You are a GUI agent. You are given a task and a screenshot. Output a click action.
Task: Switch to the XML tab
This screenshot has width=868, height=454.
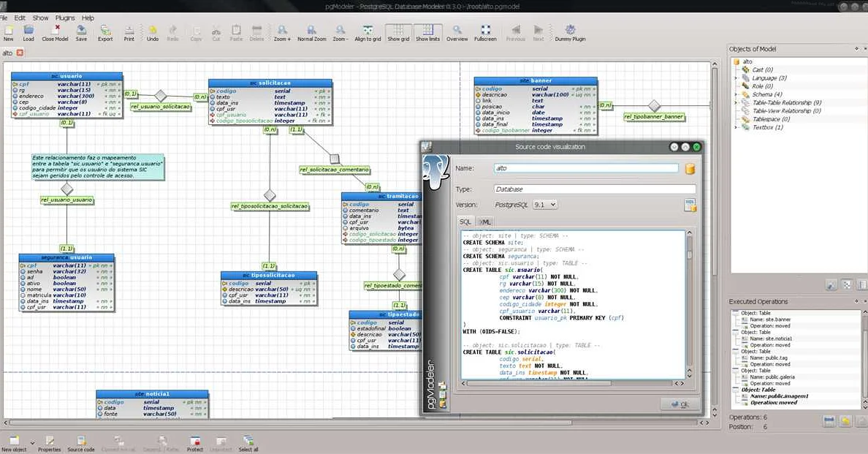point(485,222)
